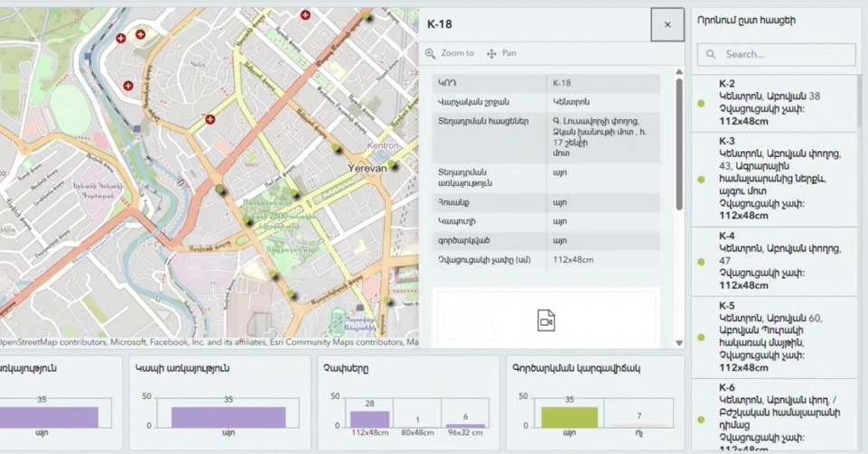Click the Pan arrows icon

click(x=492, y=53)
